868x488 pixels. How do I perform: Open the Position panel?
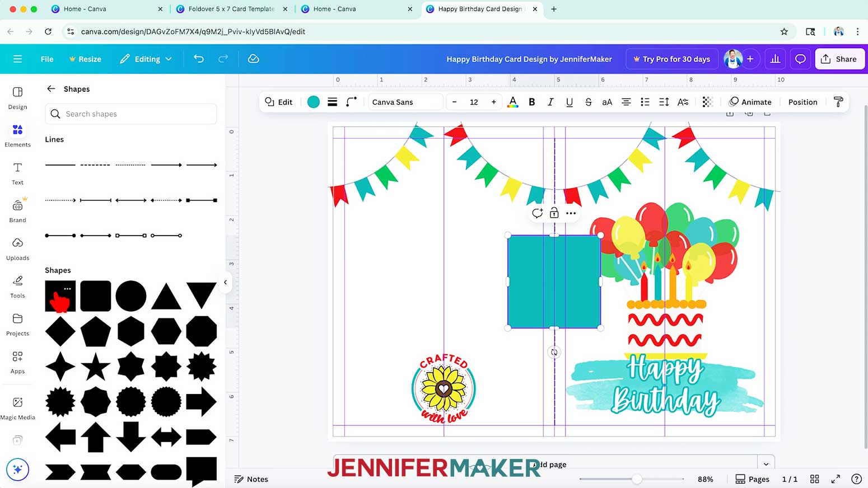point(802,102)
